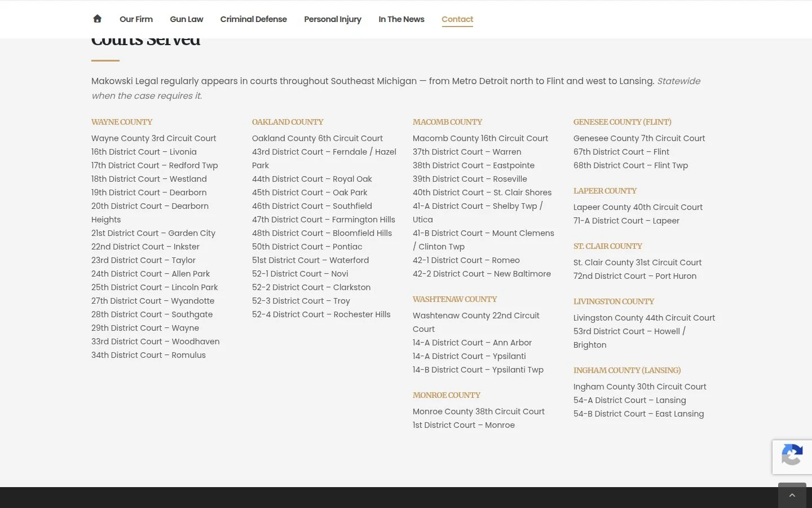The width and height of the screenshot is (812, 508).
Task: Click the scroll-to-top arrow button
Action: click(x=792, y=495)
